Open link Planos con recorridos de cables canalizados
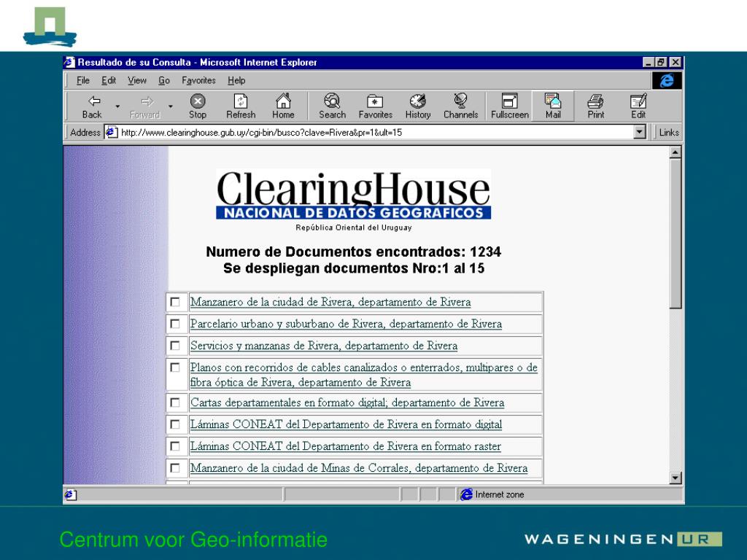The image size is (747, 560). [x=363, y=375]
